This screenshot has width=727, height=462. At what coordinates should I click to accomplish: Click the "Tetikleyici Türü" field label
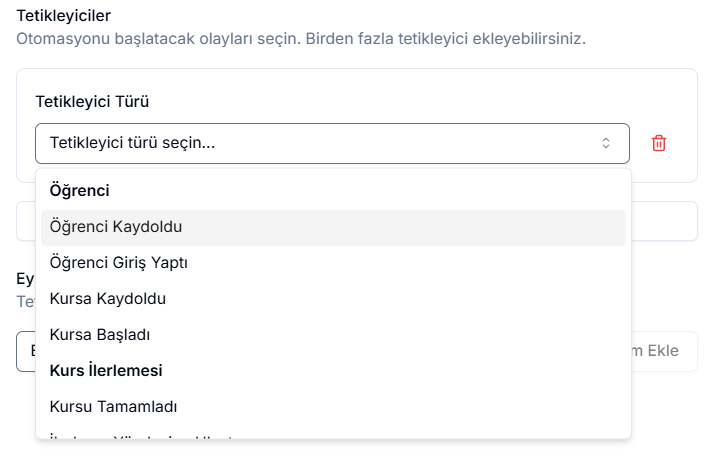92,101
